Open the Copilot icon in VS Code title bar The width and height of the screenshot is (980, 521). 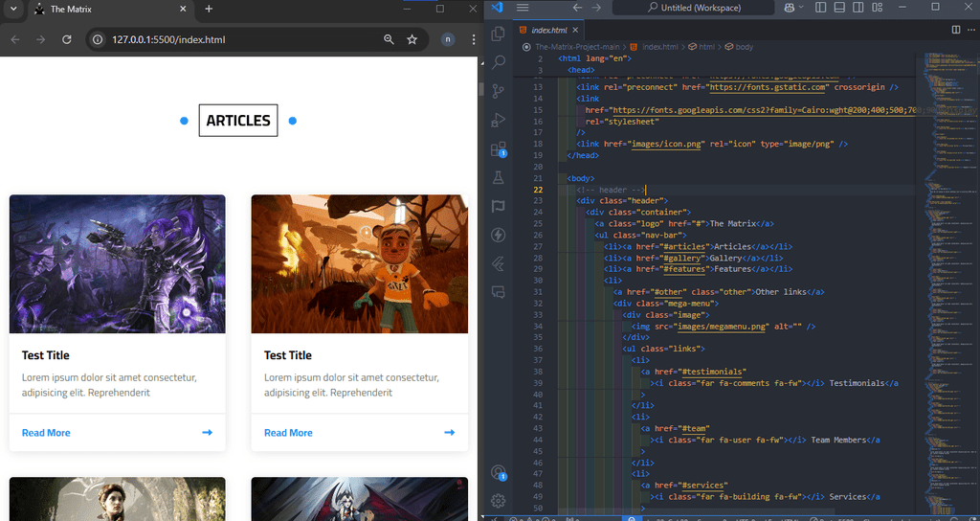tap(789, 8)
